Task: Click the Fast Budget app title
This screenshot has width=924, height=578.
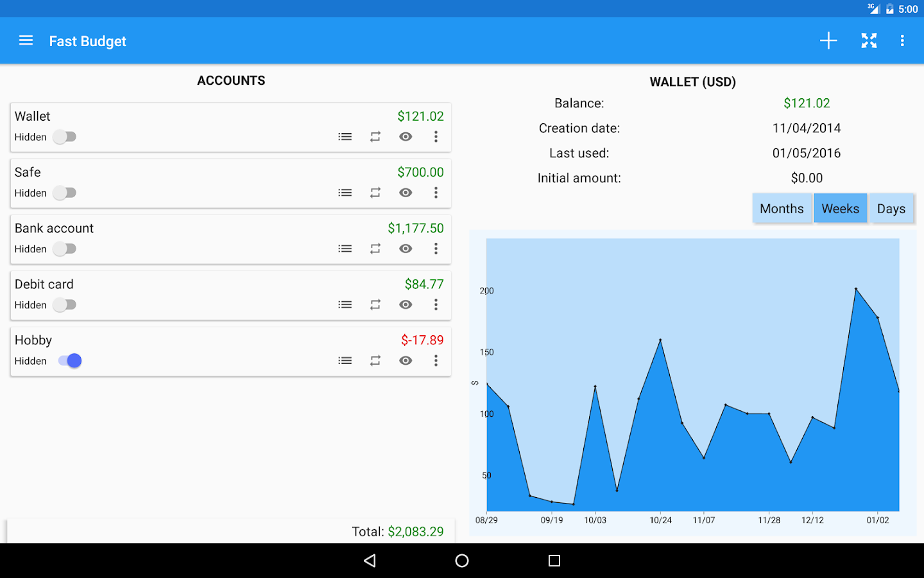Action: click(88, 41)
